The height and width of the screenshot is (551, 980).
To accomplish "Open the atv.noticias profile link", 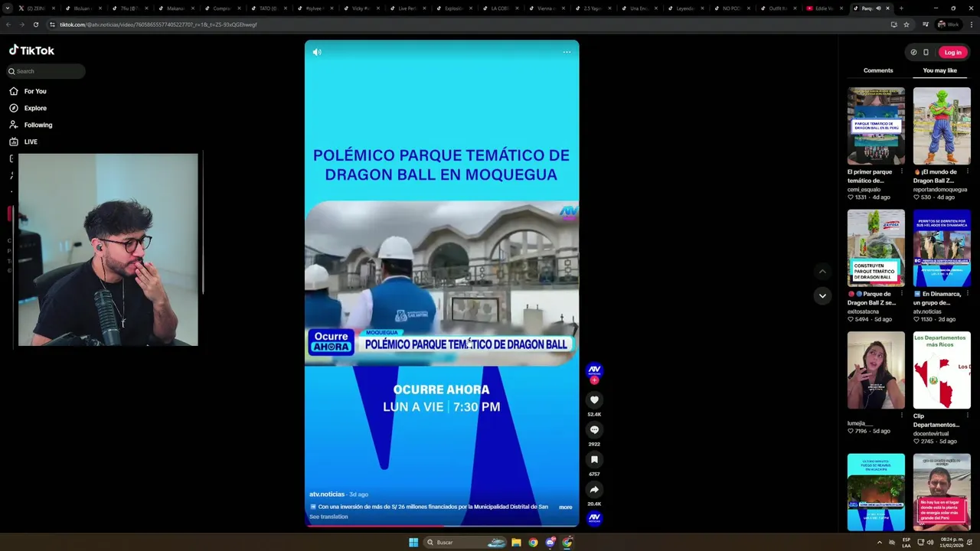I will tap(327, 494).
